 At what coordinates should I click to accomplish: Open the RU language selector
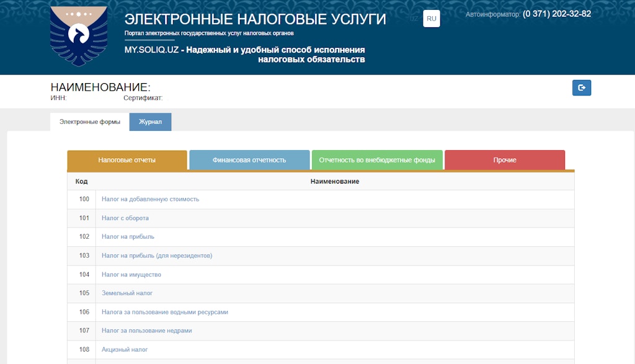(x=431, y=19)
